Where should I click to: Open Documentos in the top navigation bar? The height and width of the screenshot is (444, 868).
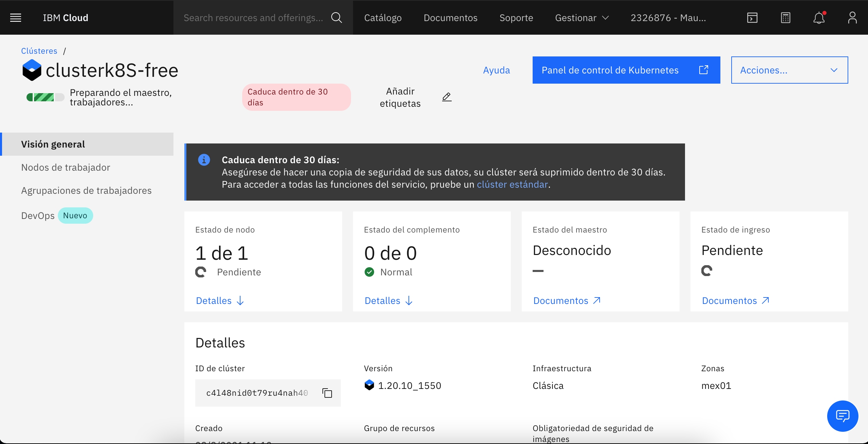(x=450, y=18)
